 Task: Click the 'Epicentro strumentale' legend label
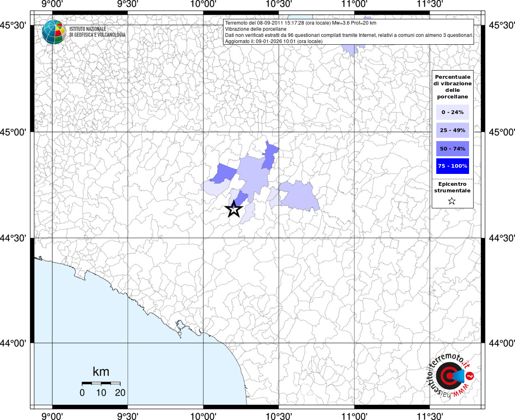tap(453, 187)
